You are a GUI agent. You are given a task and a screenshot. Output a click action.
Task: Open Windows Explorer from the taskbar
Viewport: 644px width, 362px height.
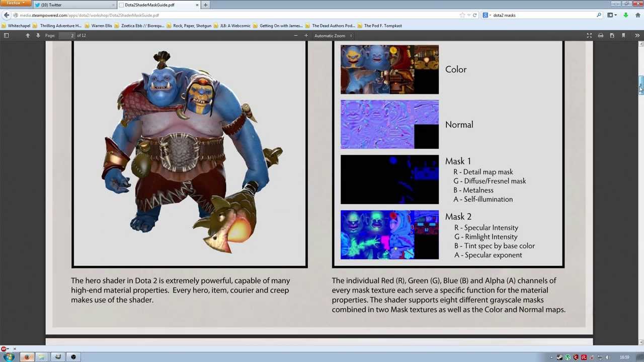coord(41,357)
